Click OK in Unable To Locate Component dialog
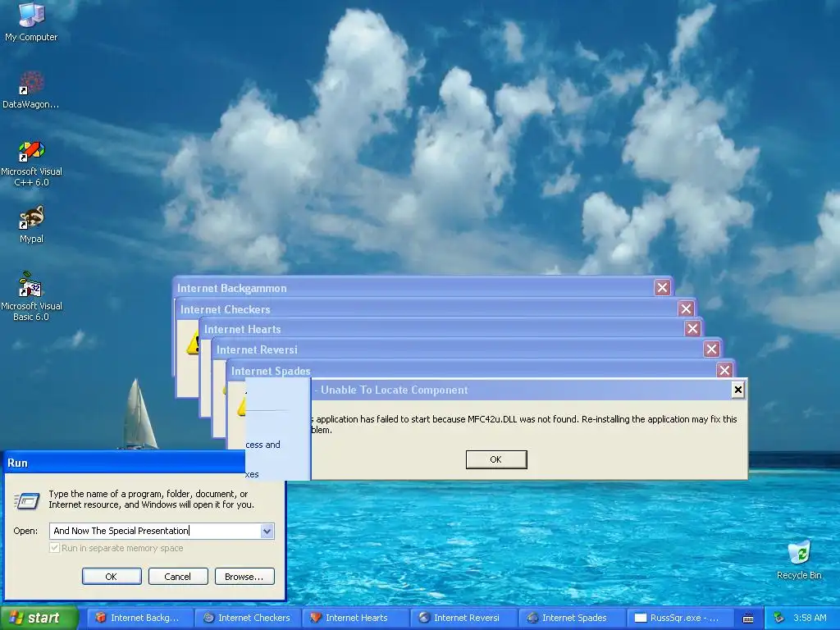The height and width of the screenshot is (630, 840). pos(496,459)
